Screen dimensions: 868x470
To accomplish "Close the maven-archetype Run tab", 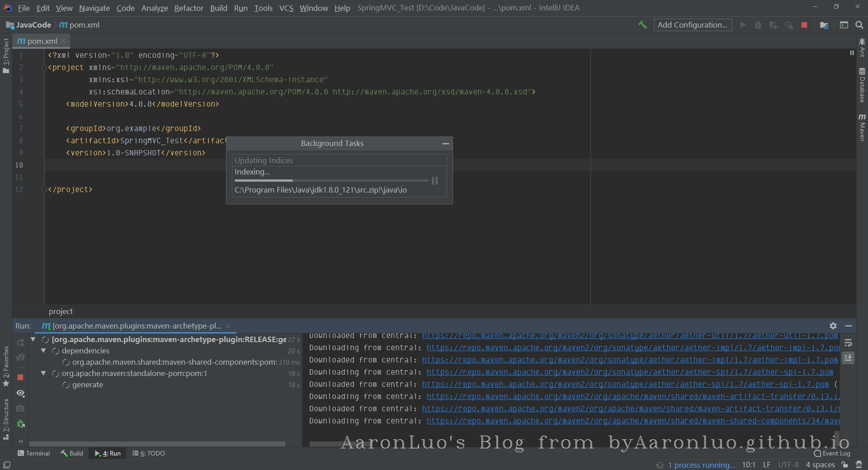I will pyautogui.click(x=228, y=326).
